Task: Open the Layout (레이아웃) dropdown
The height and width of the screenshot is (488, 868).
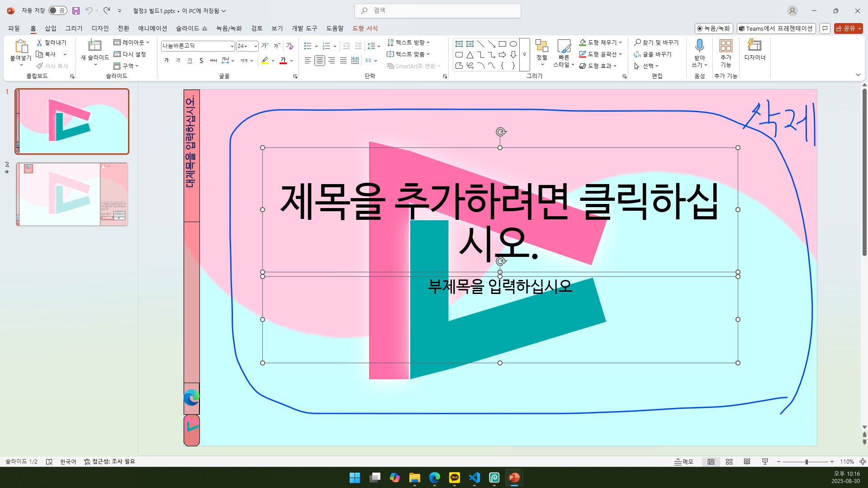Action: point(132,43)
